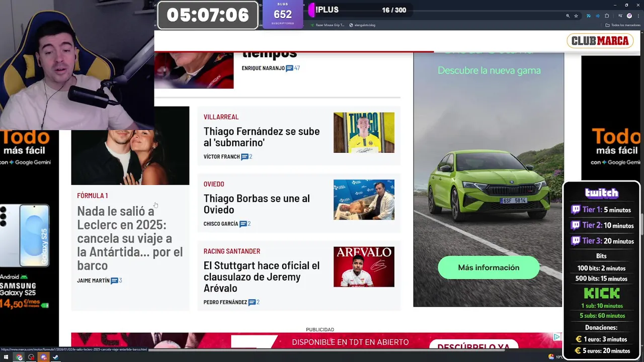Open comments icon next to Pedro Fernández
Viewport: 644px width, 362px height.
[252, 302]
